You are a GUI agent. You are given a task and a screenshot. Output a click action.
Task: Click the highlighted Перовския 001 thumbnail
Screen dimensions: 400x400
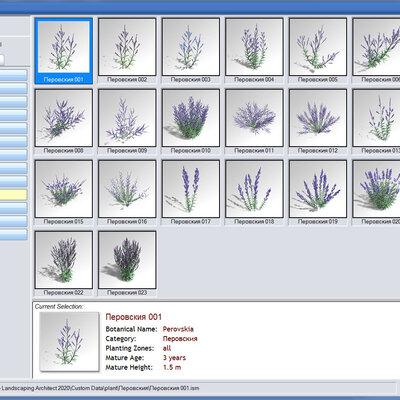click(x=64, y=47)
